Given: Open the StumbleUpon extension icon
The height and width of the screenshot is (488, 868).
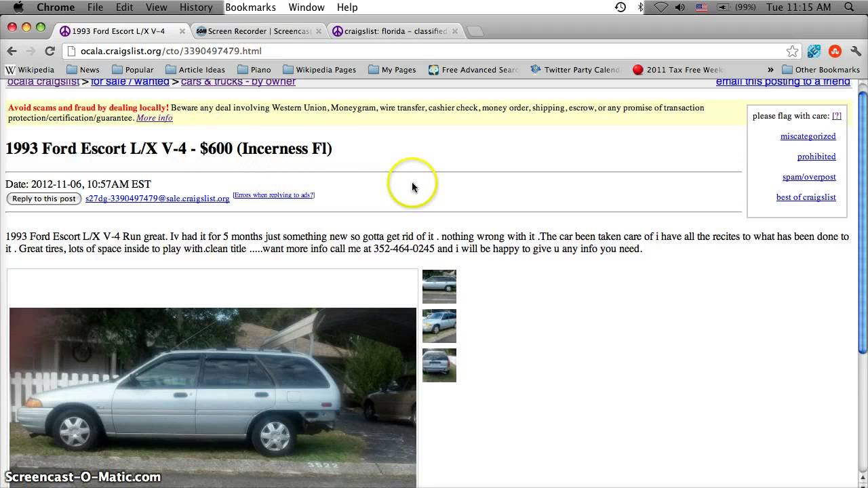Looking at the screenshot, I should coord(835,51).
